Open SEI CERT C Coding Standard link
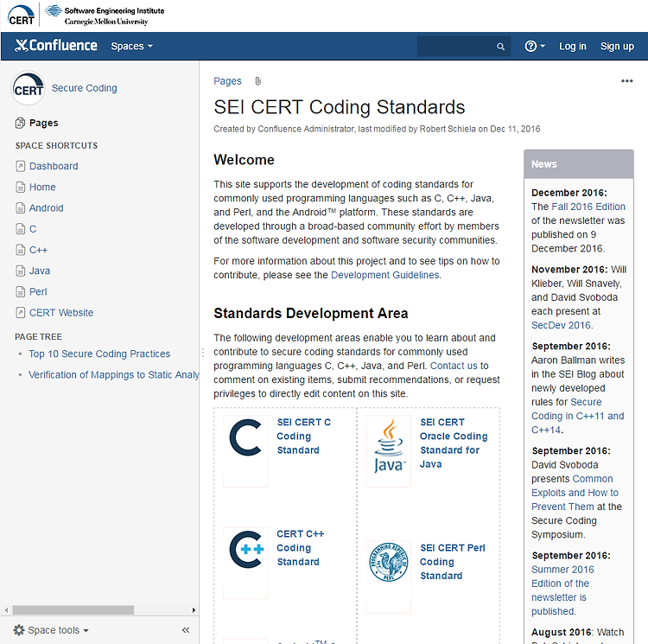Image resolution: width=648 pixels, height=644 pixels. point(304,436)
